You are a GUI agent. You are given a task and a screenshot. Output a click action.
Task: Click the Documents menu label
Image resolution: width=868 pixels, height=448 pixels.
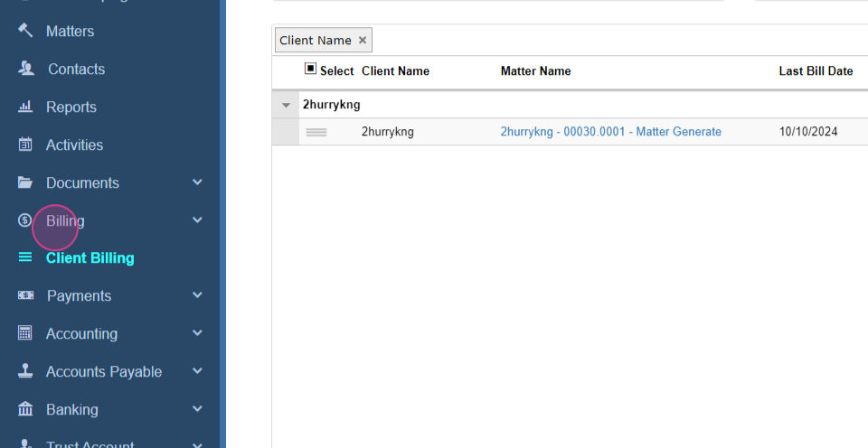coord(82,182)
